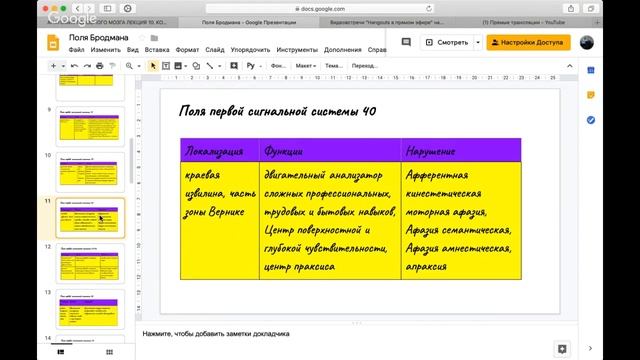Select slide 9 thumbnail

(x=90, y=127)
